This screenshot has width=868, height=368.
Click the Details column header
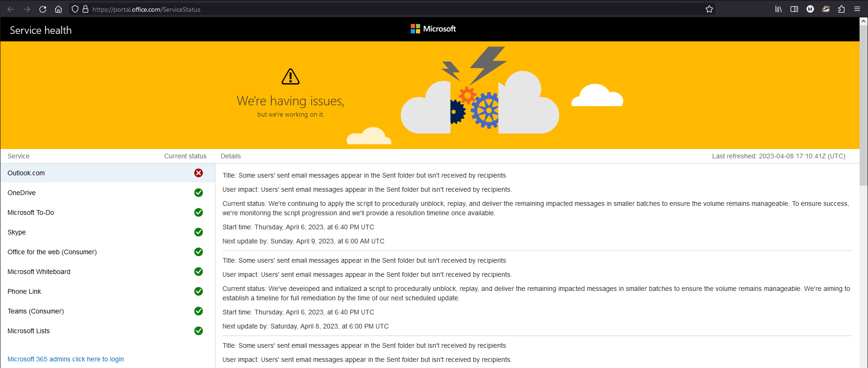tap(230, 156)
